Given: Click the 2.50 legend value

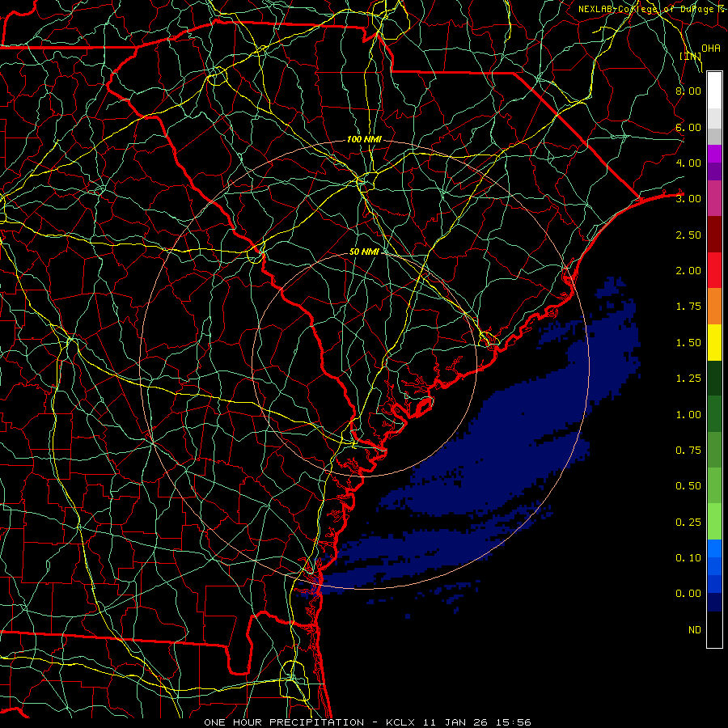Looking at the screenshot, I should click(x=688, y=235).
